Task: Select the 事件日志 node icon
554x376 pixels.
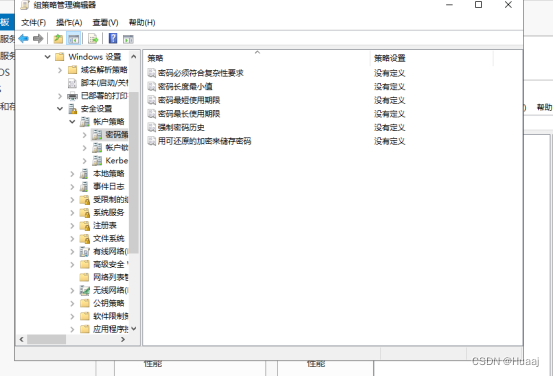Action: (84, 187)
